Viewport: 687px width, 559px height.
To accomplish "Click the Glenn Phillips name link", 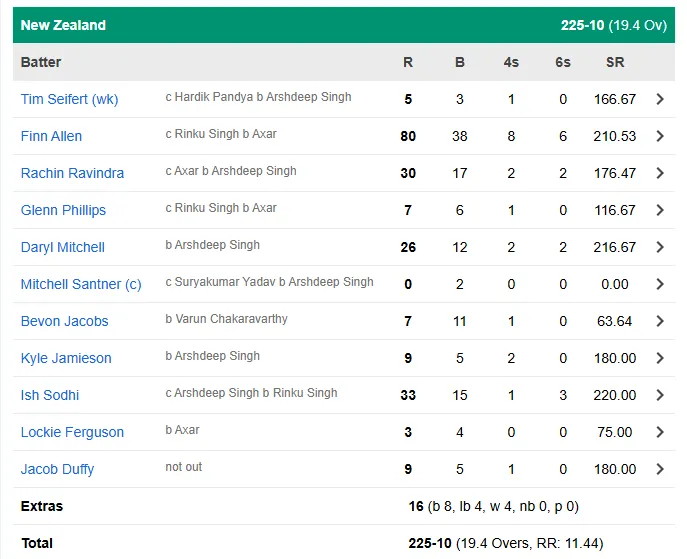I will point(63,210).
